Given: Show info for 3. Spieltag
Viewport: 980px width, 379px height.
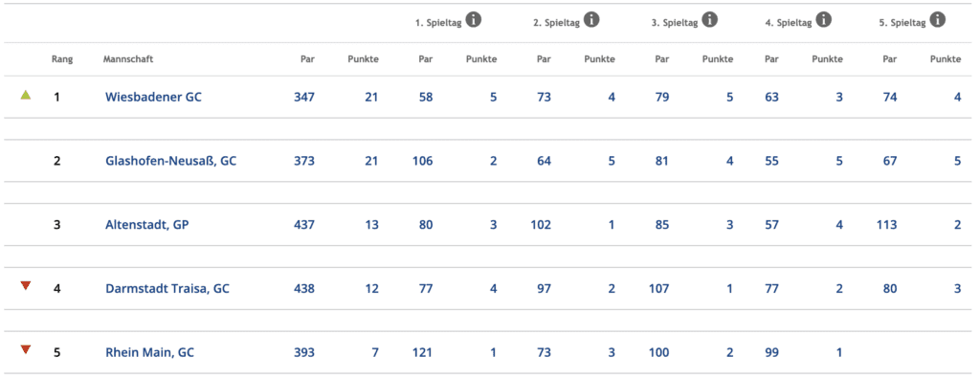Looking at the screenshot, I should click(x=709, y=20).
